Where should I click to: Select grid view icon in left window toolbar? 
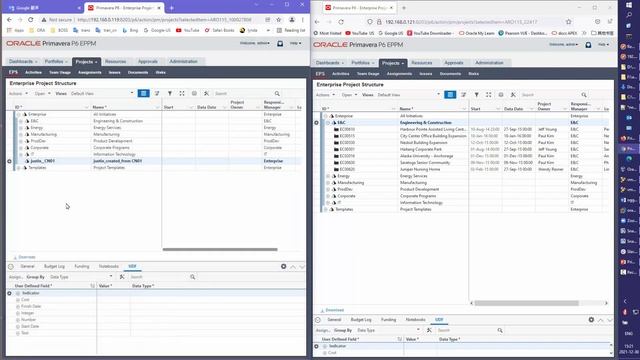tap(143, 93)
